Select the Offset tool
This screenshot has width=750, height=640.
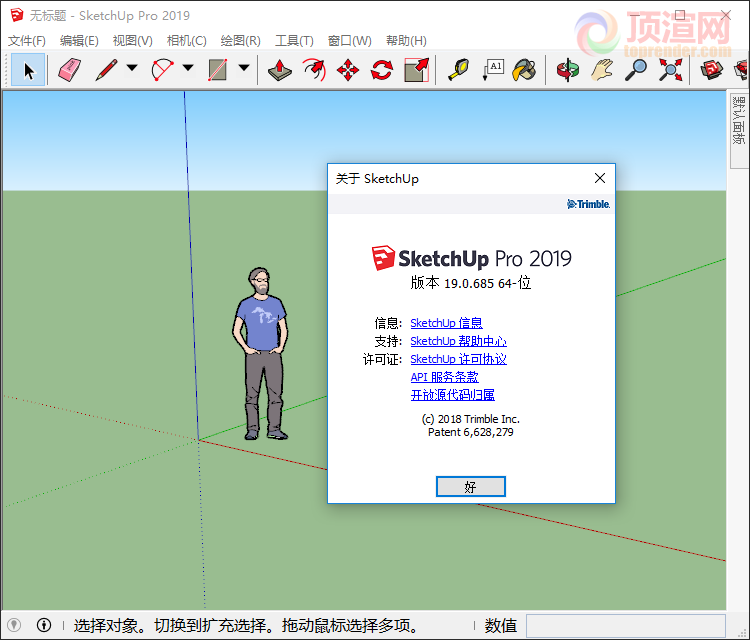314,70
